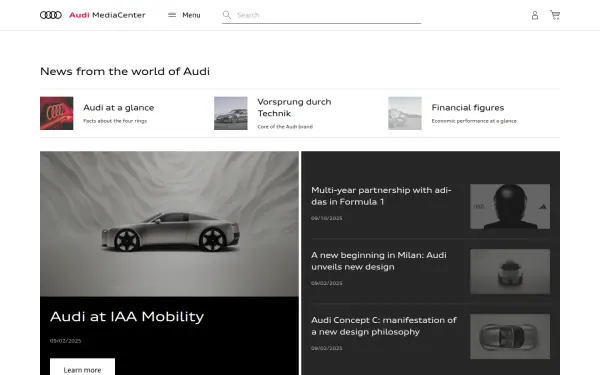The width and height of the screenshot is (600, 375).
Task: Click the Menu label
Action: point(191,15)
